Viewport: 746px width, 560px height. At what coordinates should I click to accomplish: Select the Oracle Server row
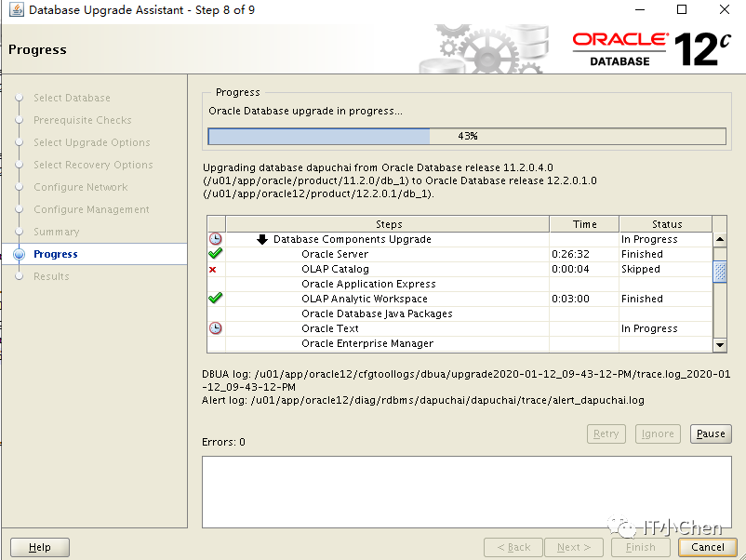tap(460, 254)
